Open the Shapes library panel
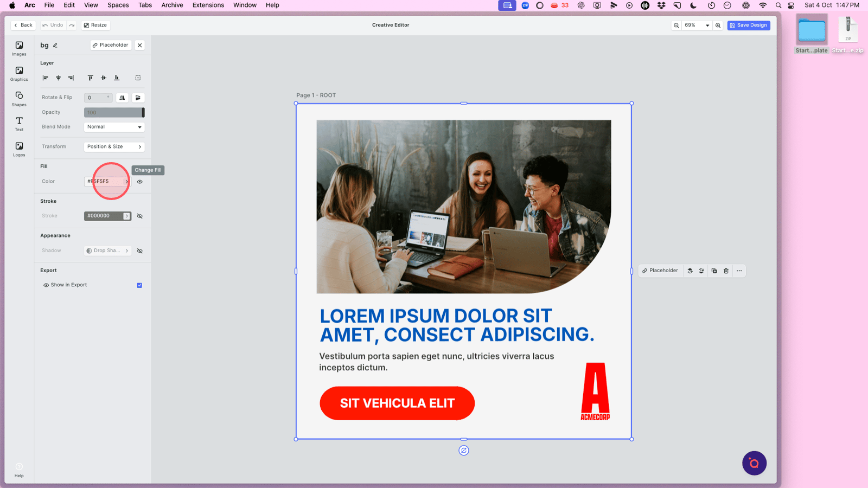Screen dimensions: 868x488 pyautogui.click(x=19, y=99)
